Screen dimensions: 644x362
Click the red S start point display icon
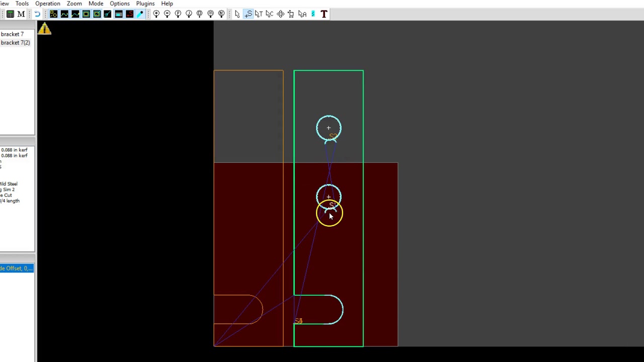(x=129, y=14)
